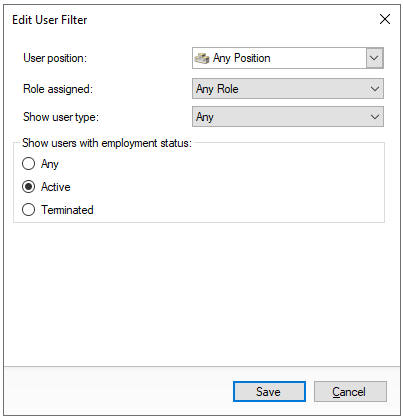This screenshot has height=418, width=403.
Task: Click the Any Position combo box text
Action: [242, 58]
